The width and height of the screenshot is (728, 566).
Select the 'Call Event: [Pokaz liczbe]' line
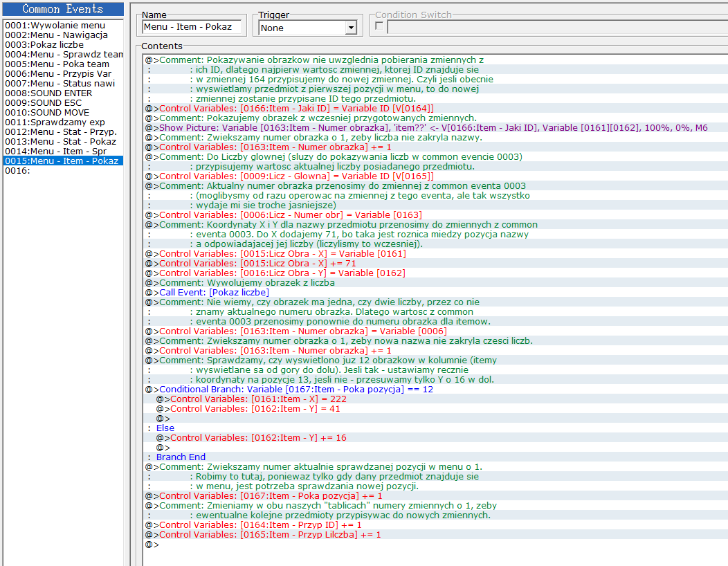[x=435, y=293]
